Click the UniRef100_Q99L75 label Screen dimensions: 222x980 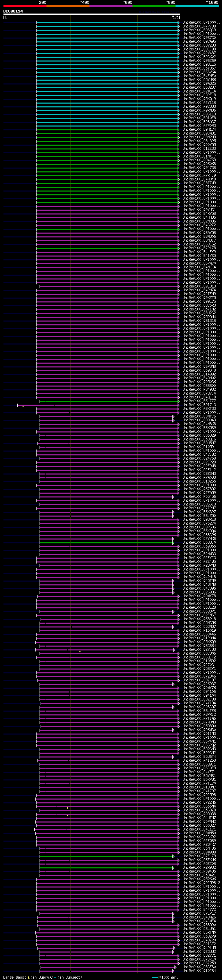click(199, 302)
